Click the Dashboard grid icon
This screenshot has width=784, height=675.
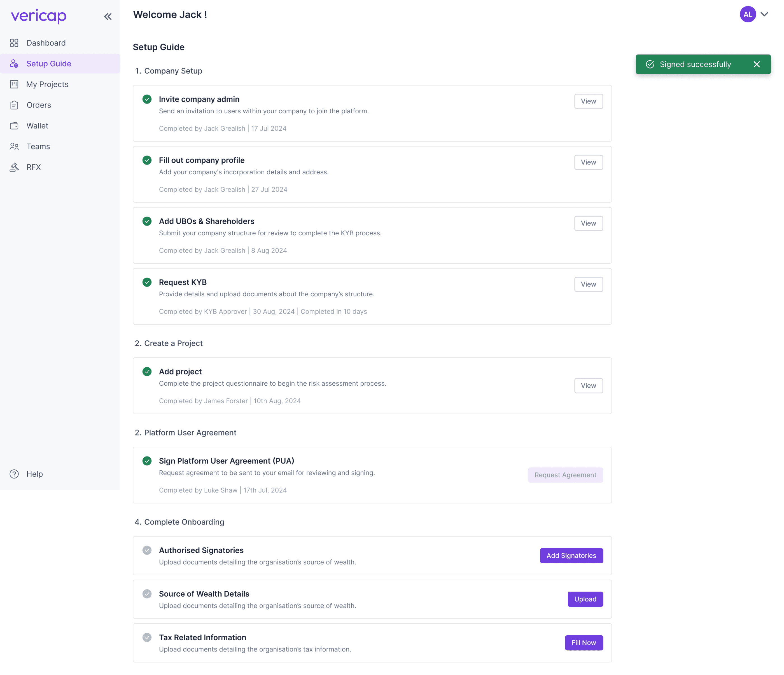(14, 43)
